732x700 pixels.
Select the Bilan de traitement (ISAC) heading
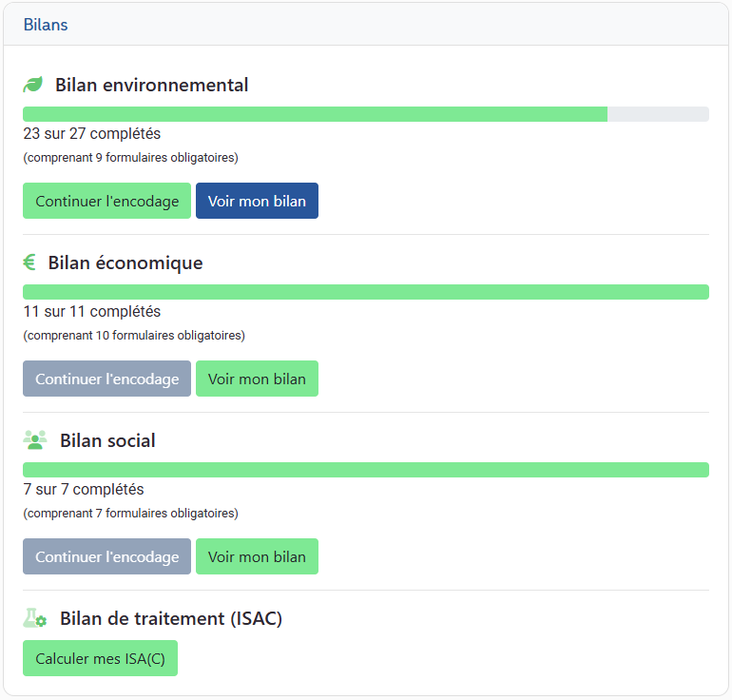171,618
